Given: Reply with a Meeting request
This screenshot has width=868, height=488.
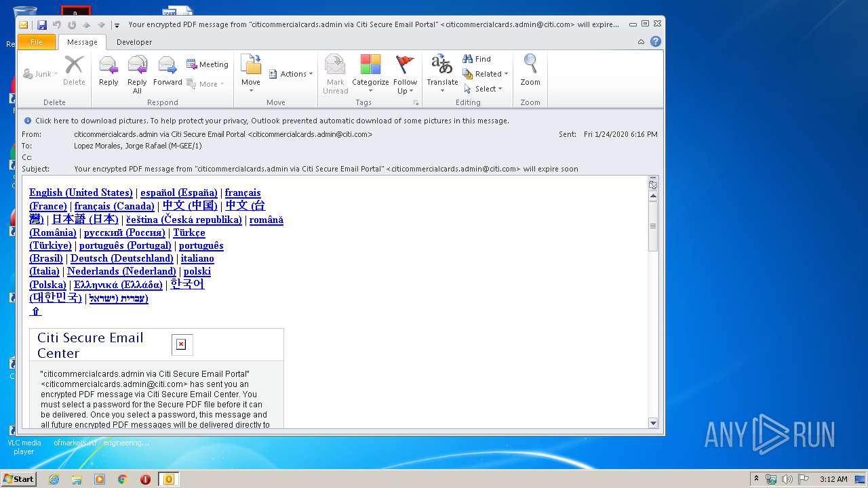Looking at the screenshot, I should (x=208, y=64).
